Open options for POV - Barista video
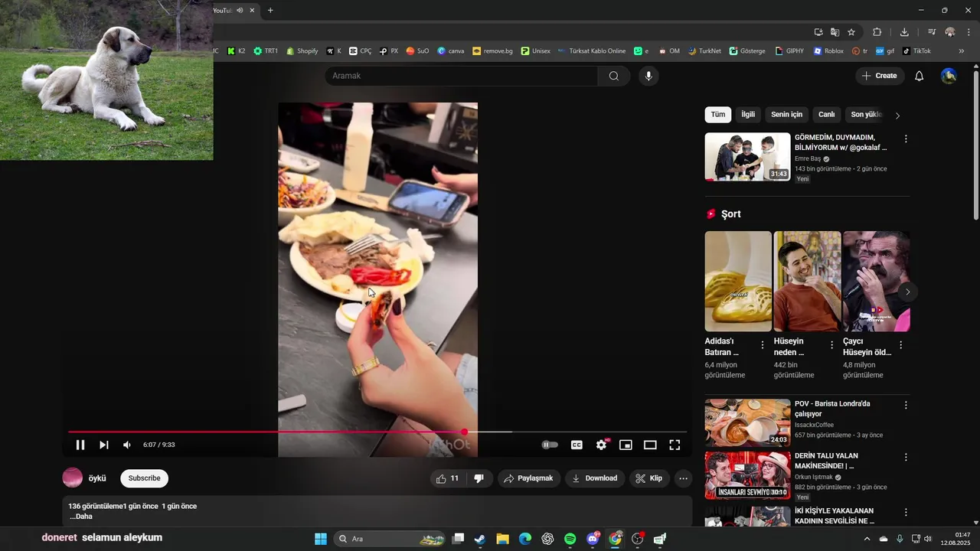 (906, 406)
